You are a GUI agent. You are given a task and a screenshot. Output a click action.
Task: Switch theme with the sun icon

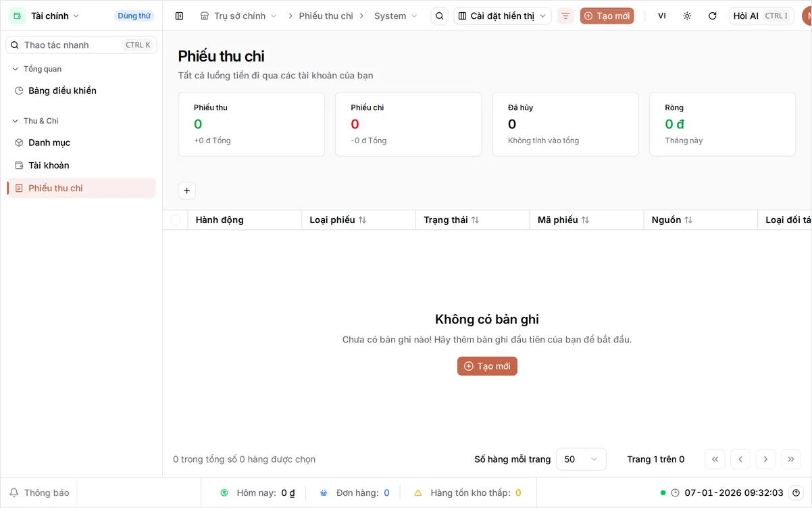tap(687, 16)
